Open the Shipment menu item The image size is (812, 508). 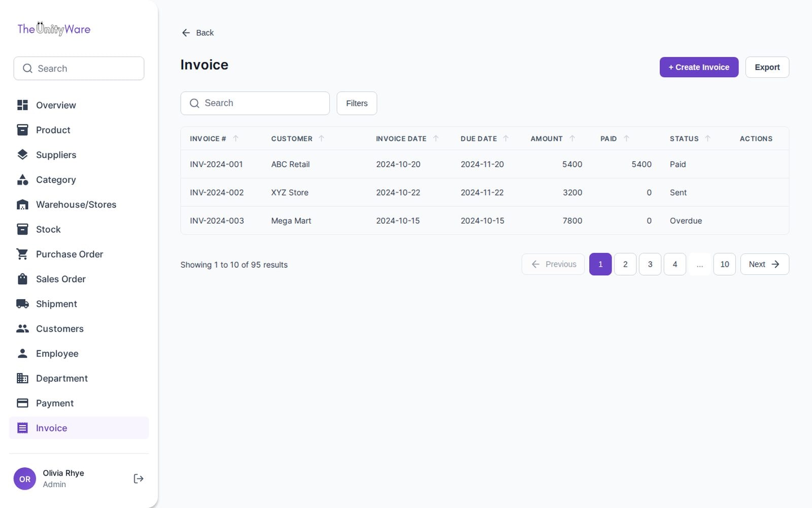click(79, 304)
